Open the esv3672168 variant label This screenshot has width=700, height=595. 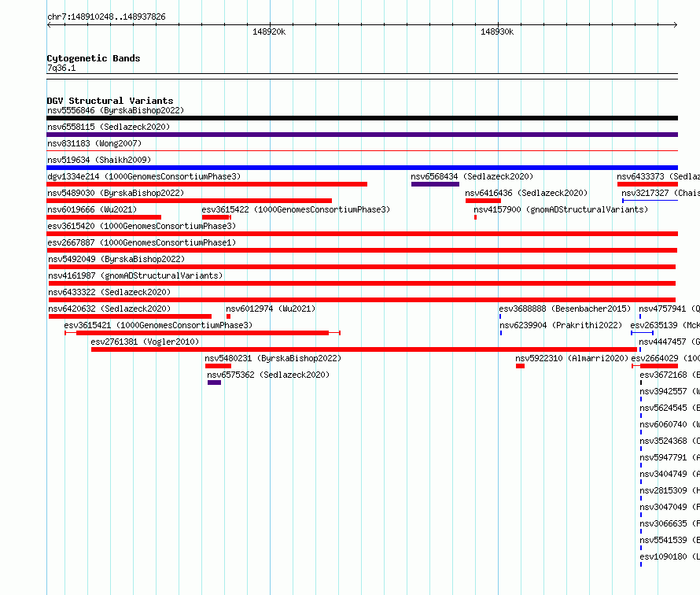pyautogui.click(x=669, y=375)
